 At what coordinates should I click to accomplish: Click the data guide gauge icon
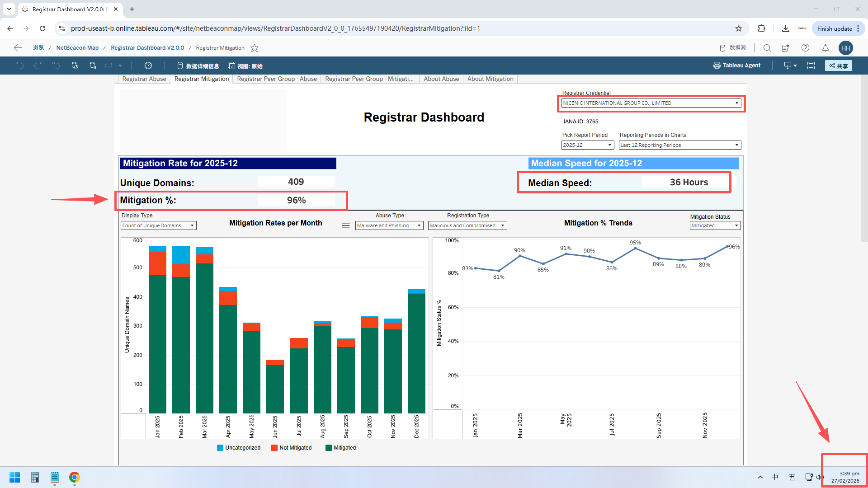(x=148, y=66)
